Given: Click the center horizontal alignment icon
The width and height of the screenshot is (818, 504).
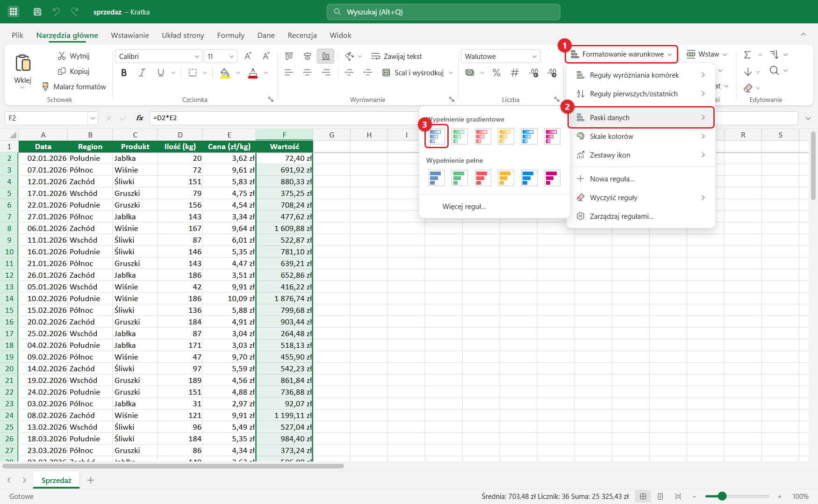Looking at the screenshot, I should (307, 72).
